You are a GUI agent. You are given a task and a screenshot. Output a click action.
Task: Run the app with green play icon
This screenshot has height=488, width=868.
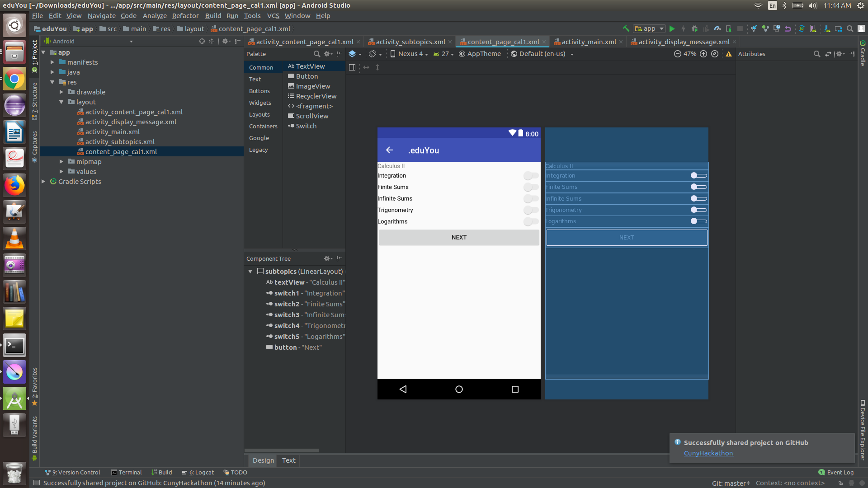coord(672,28)
